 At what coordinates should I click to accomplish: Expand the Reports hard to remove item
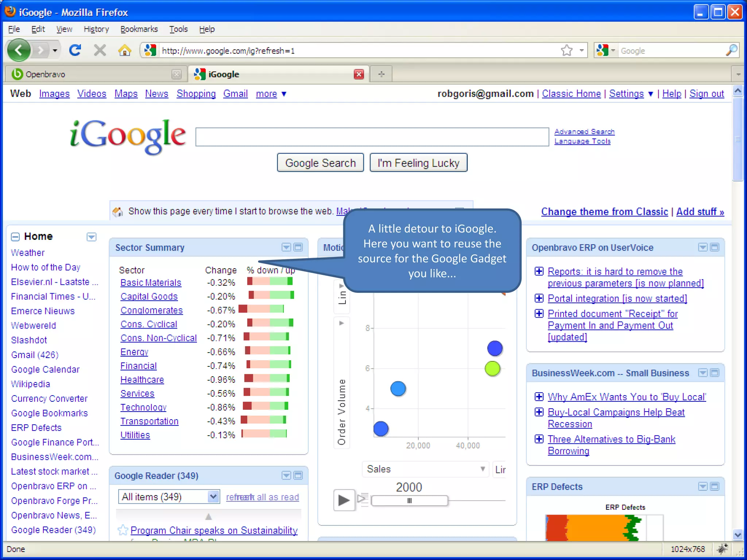[x=539, y=272]
